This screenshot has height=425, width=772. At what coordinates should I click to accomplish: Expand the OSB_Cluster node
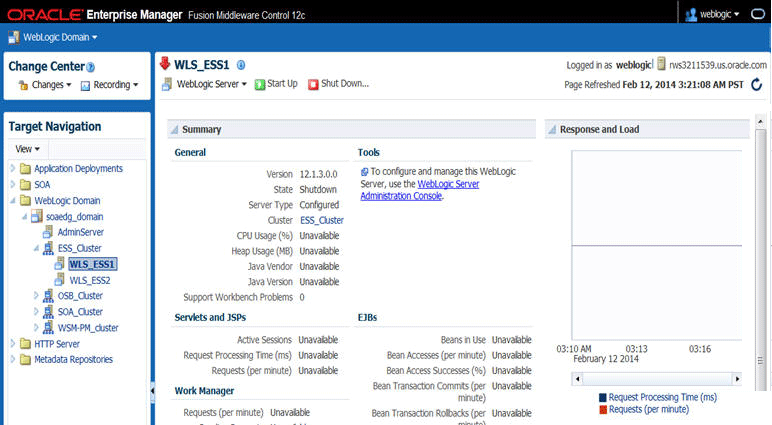tap(36, 295)
